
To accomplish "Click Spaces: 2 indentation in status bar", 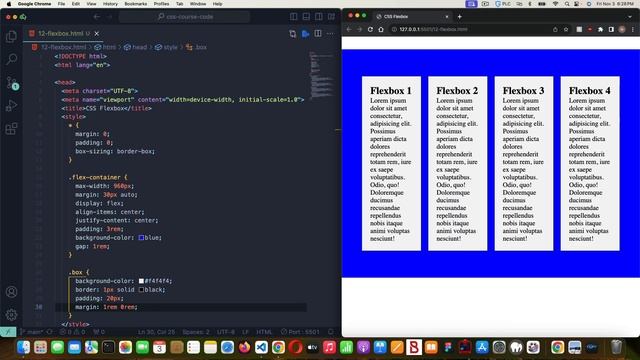I will pos(196,332).
